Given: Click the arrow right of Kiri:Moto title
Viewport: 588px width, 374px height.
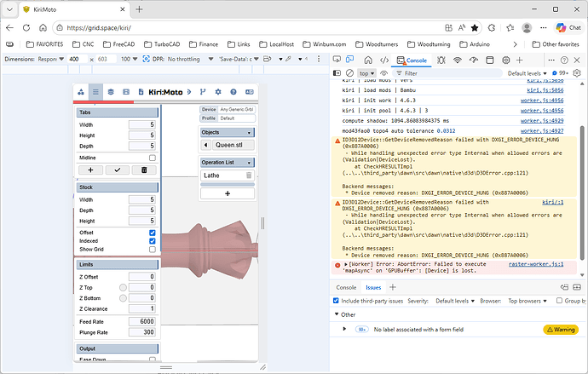Looking at the screenshot, I should 189,92.
